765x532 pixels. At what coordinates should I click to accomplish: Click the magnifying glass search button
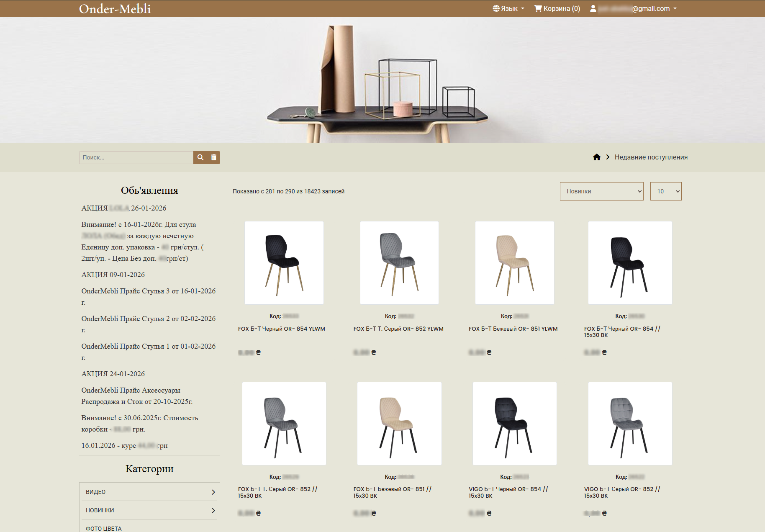200,157
